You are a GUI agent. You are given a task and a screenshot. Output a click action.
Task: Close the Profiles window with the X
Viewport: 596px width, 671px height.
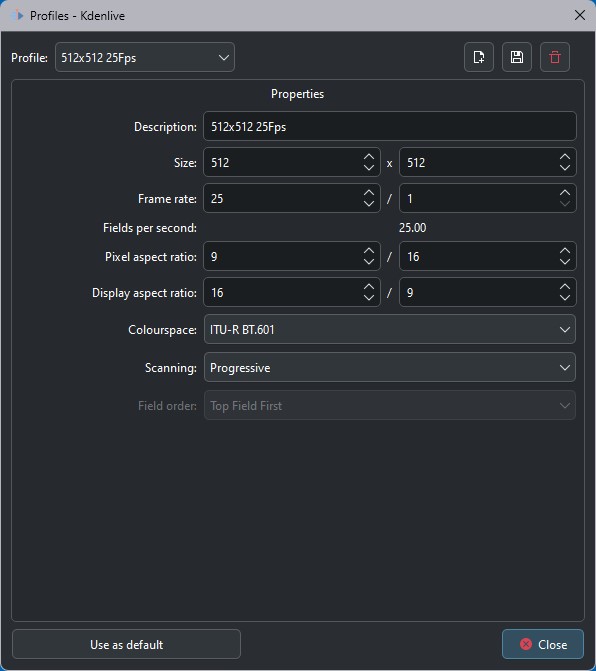click(x=580, y=15)
